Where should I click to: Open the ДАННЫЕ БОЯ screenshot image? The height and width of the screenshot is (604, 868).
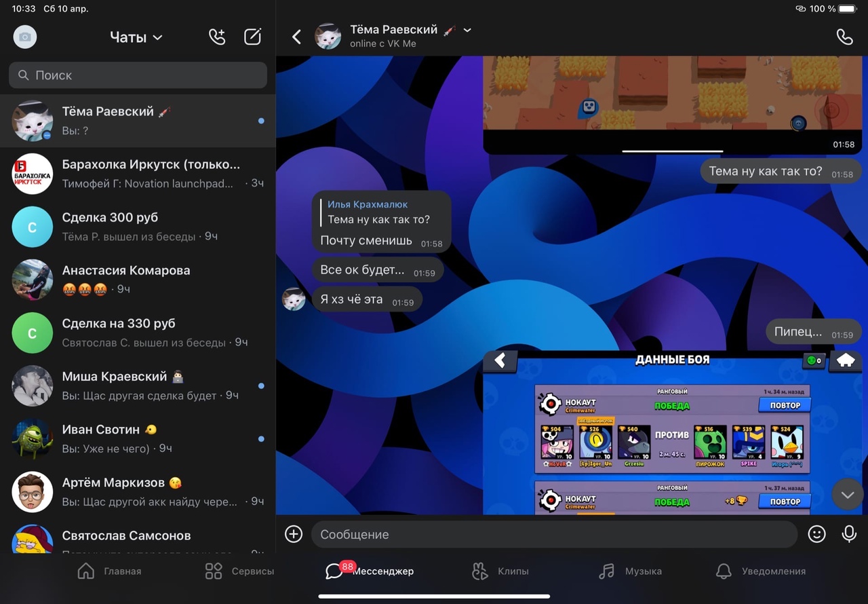pyautogui.click(x=671, y=434)
